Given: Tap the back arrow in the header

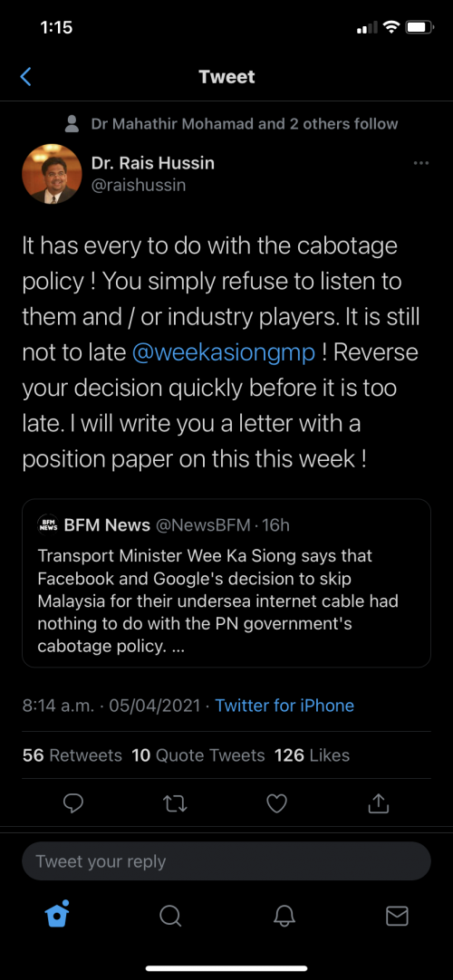Looking at the screenshot, I should tap(25, 77).
